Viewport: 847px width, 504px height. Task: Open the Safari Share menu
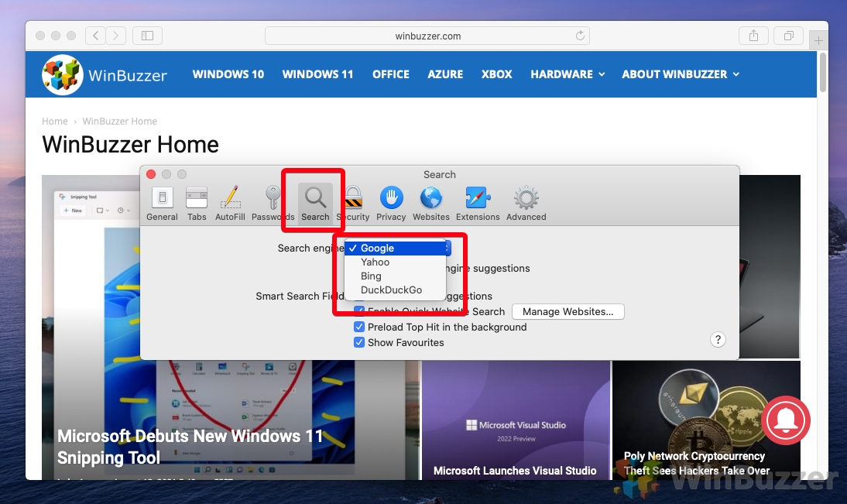(753, 36)
